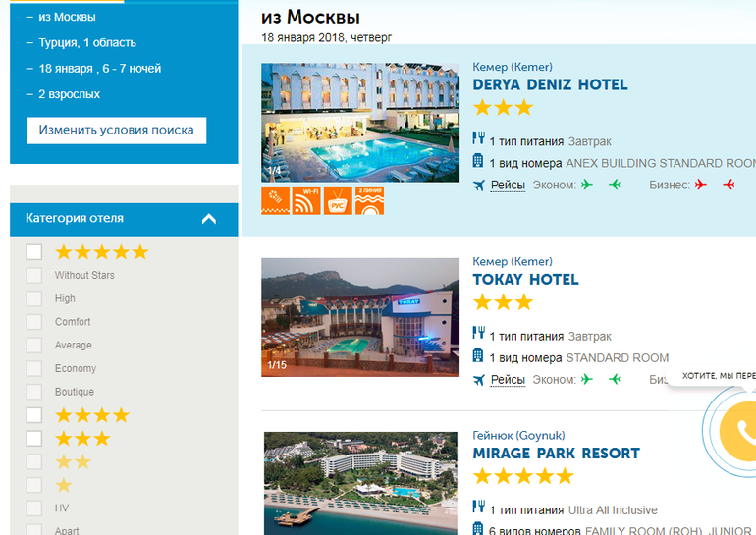Viewport: 756px width, 535px height.
Task: Click the Wi-Fi amenity icon under Derya Deniz
Action: coord(306,200)
